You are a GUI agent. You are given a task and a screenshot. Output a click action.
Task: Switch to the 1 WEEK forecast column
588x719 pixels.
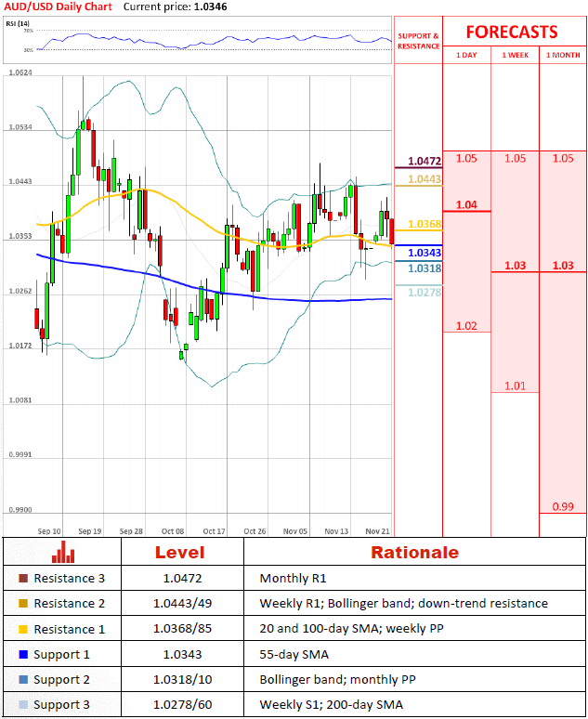point(515,56)
